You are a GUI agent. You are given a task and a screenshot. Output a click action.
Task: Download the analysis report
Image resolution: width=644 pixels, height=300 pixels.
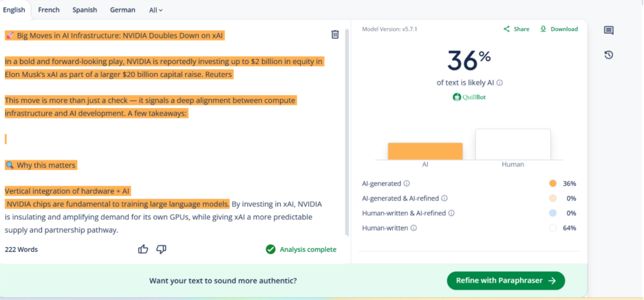coord(559,29)
